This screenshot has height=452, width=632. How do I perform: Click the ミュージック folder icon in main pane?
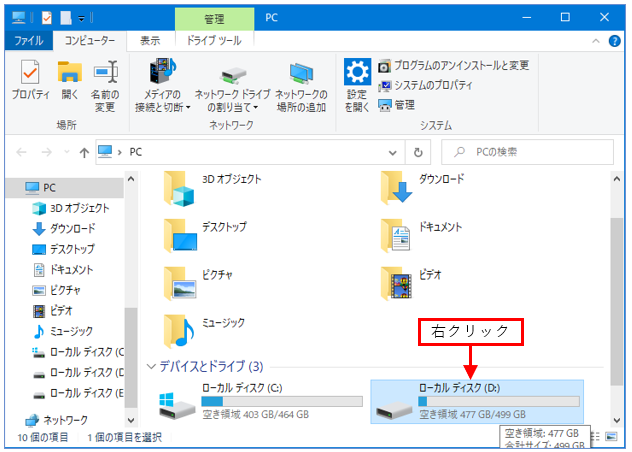179,331
